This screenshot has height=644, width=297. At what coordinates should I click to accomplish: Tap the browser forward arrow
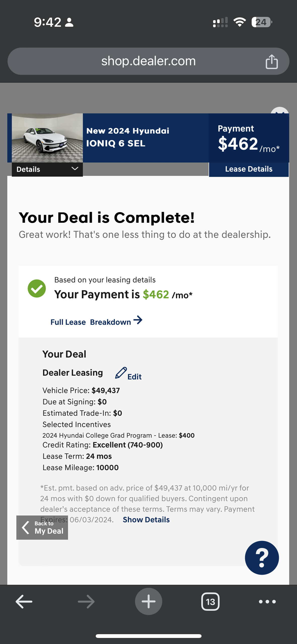[86, 601]
